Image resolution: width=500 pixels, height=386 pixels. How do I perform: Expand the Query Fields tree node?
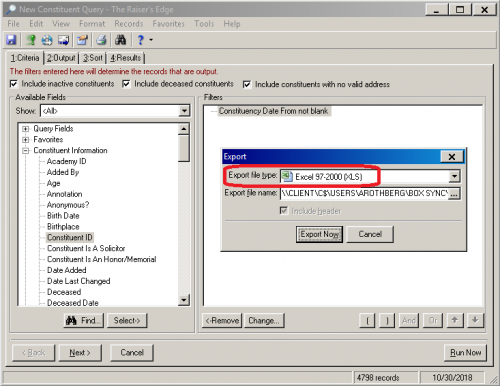point(26,129)
